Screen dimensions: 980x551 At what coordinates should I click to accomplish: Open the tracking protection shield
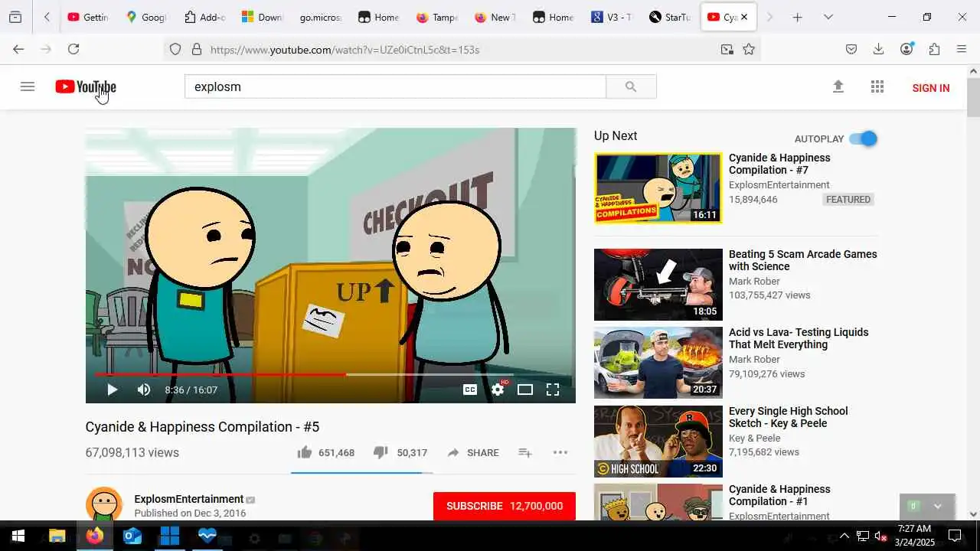[175, 49]
